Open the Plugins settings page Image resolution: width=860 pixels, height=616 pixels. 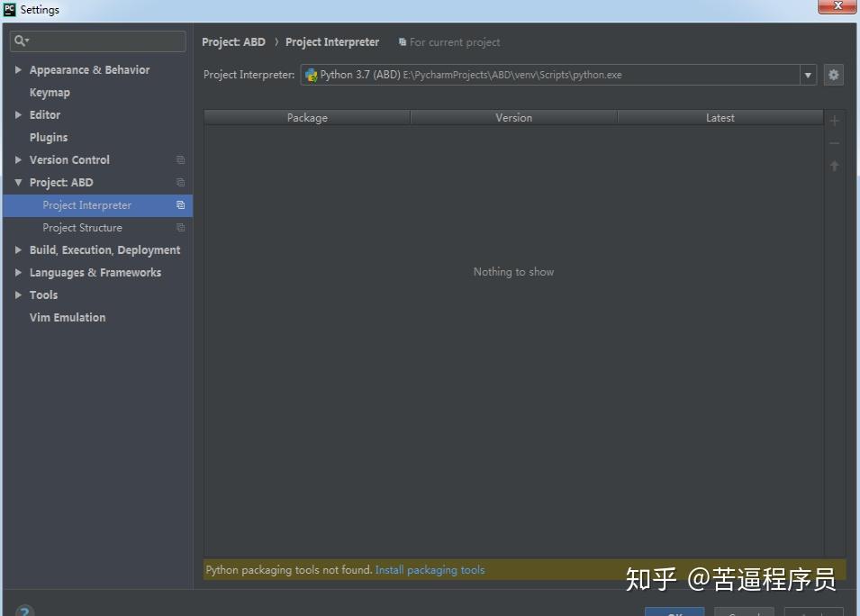coord(49,137)
